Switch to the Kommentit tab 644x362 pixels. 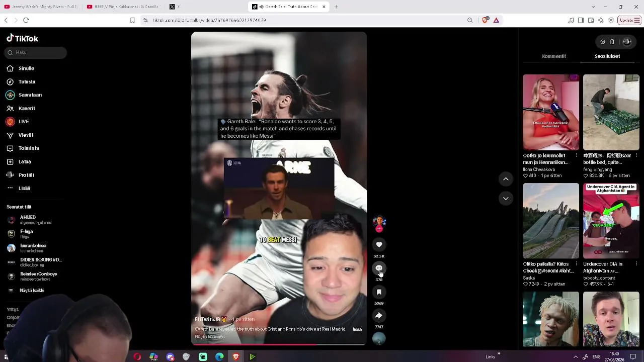(554, 56)
